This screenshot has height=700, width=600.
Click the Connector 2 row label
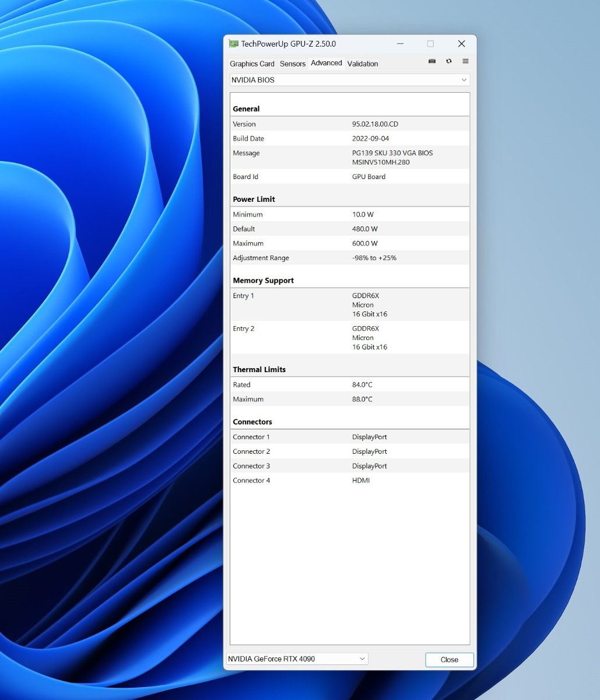click(251, 452)
